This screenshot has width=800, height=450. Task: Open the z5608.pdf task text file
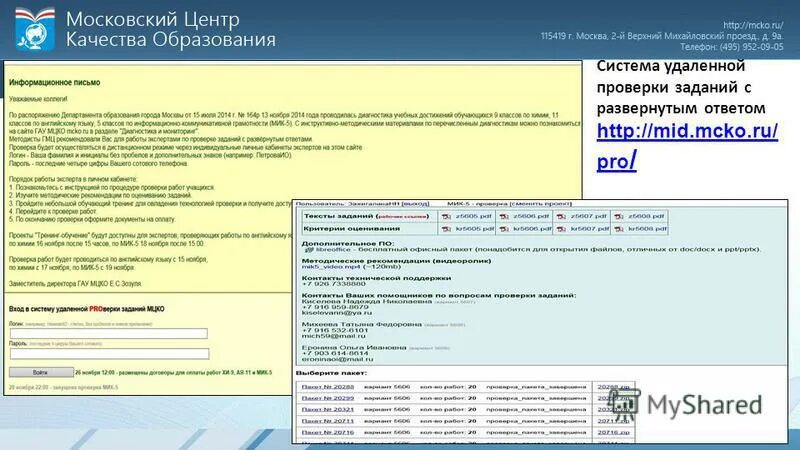(x=646, y=216)
